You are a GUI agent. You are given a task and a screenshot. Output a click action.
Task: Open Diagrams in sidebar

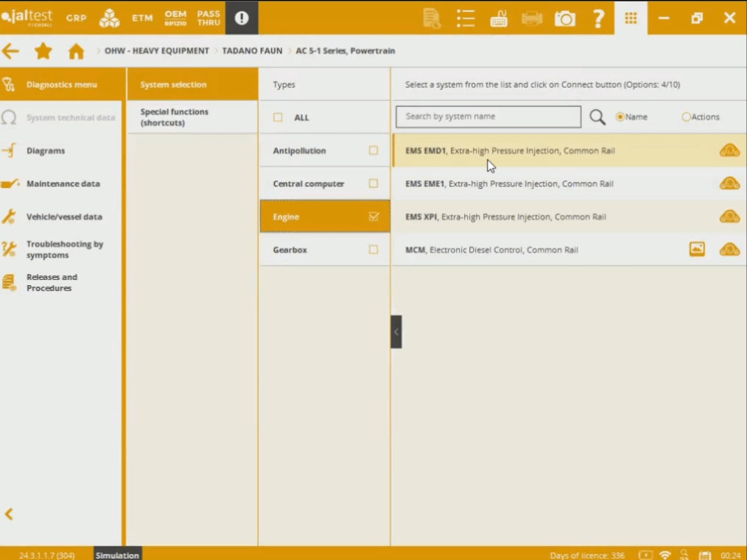[61, 150]
